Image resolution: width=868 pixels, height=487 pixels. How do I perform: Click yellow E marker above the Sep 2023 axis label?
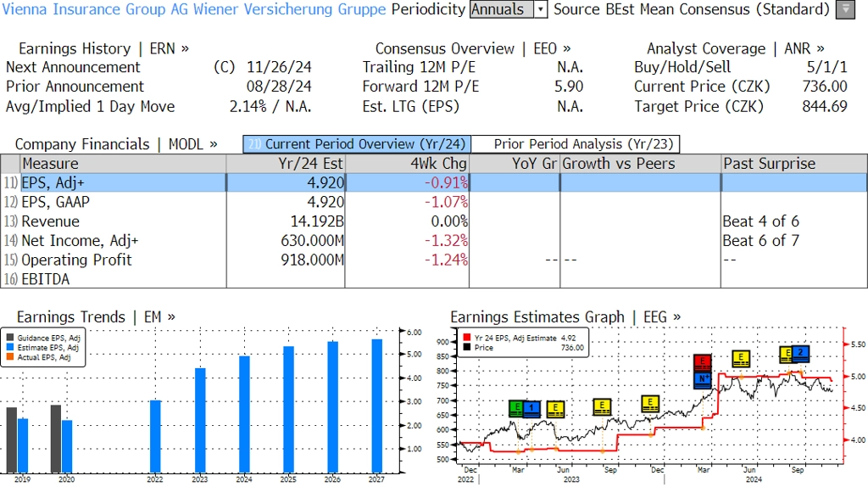point(602,406)
